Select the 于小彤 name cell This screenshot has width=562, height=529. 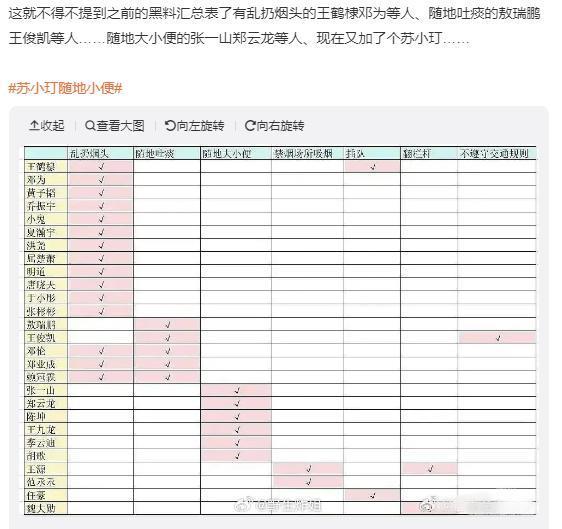46,298
